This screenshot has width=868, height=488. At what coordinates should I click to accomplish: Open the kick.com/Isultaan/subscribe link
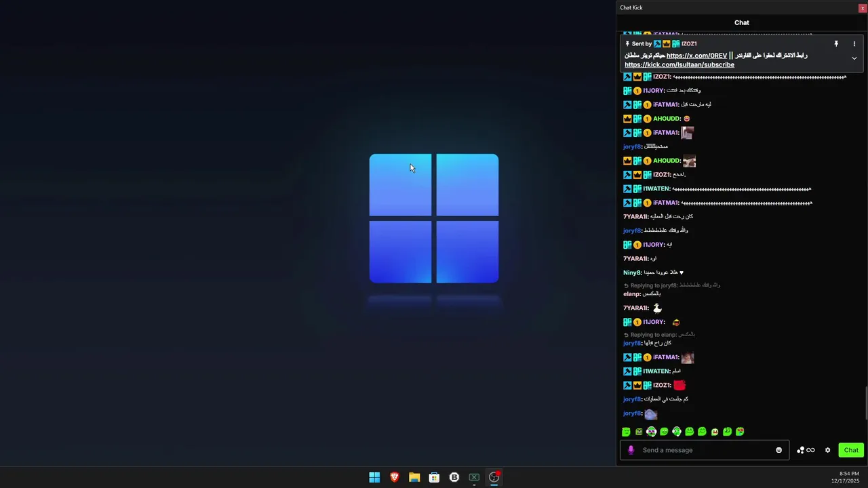[x=679, y=65]
